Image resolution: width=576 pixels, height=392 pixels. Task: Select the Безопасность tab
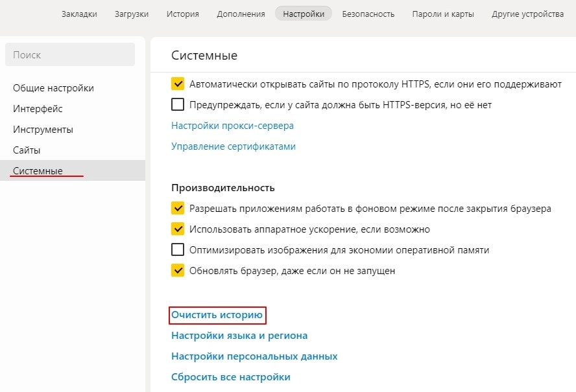[x=368, y=14]
